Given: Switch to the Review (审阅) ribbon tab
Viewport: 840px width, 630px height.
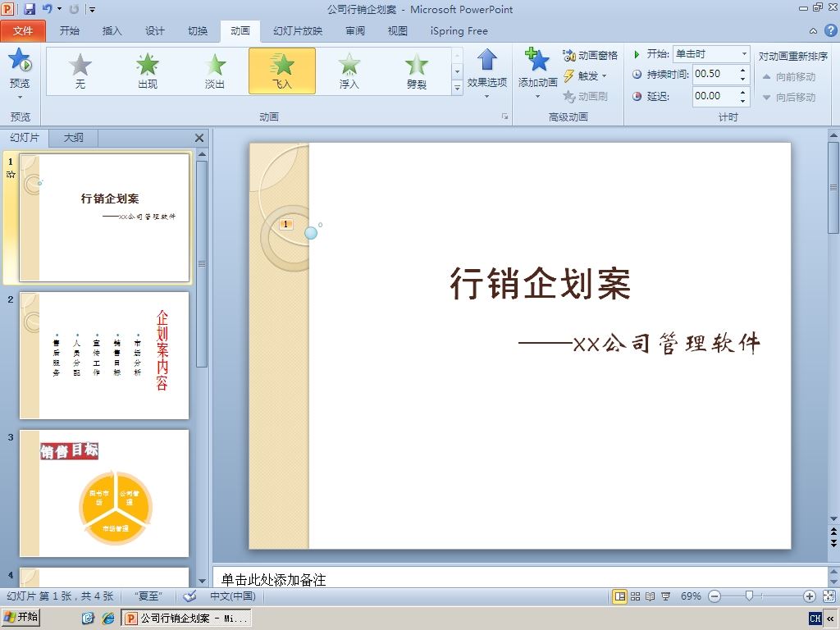Looking at the screenshot, I should (355, 31).
